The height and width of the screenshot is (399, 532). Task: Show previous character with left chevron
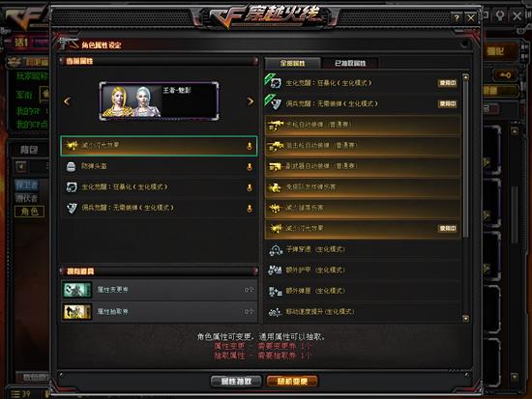(67, 101)
